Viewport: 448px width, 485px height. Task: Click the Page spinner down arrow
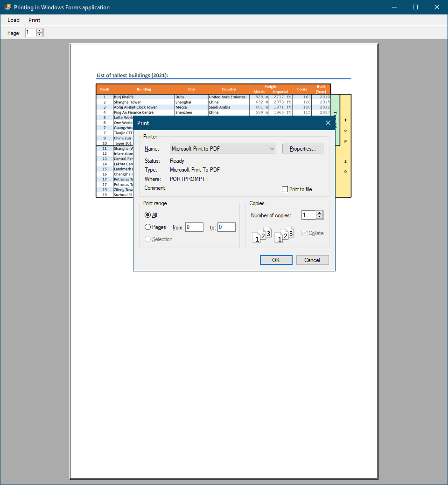coord(40,35)
